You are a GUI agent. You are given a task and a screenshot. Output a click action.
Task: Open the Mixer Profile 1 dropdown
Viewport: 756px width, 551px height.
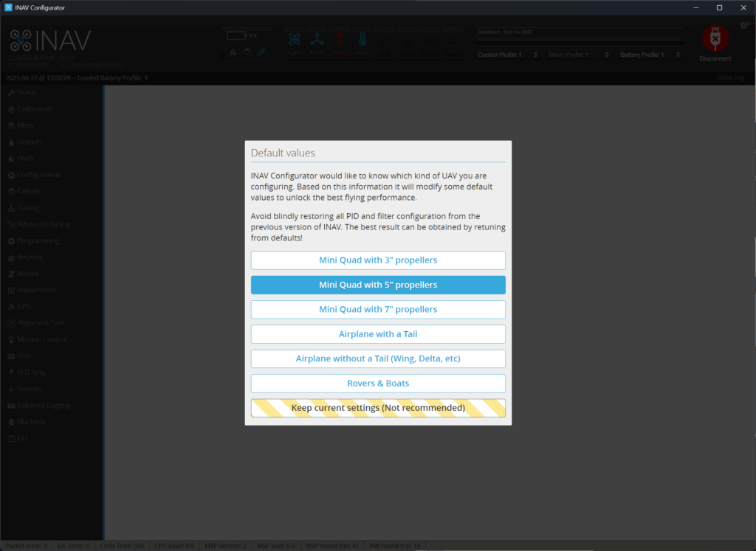click(x=579, y=55)
